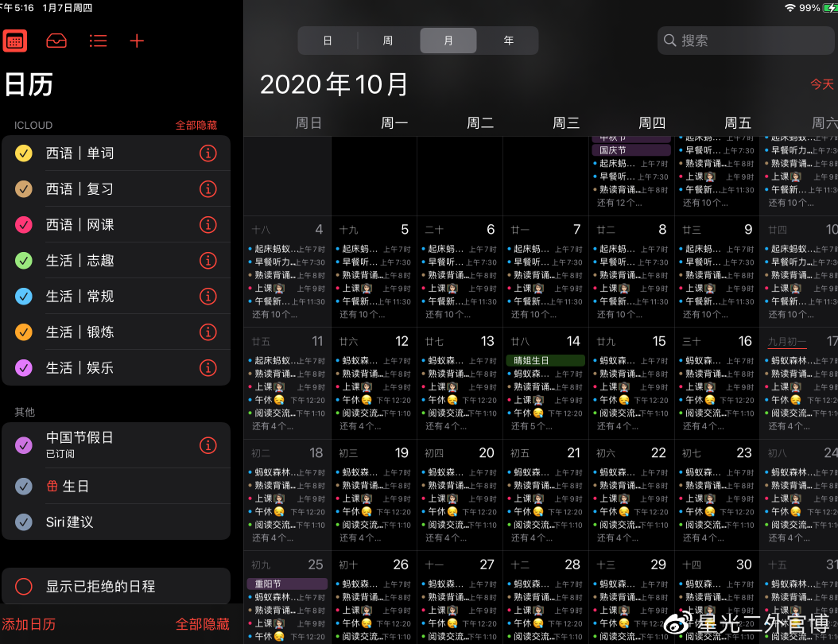Tap the plus icon to add event

point(137,41)
